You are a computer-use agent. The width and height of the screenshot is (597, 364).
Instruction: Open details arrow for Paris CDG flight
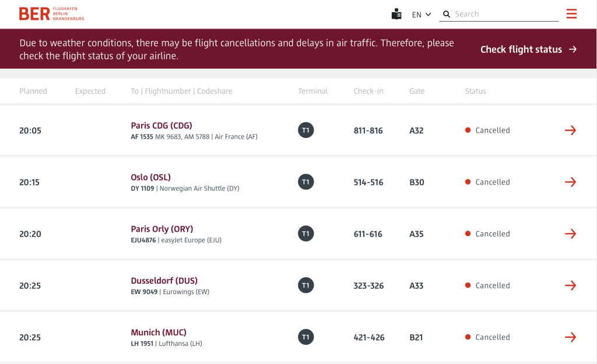point(570,130)
